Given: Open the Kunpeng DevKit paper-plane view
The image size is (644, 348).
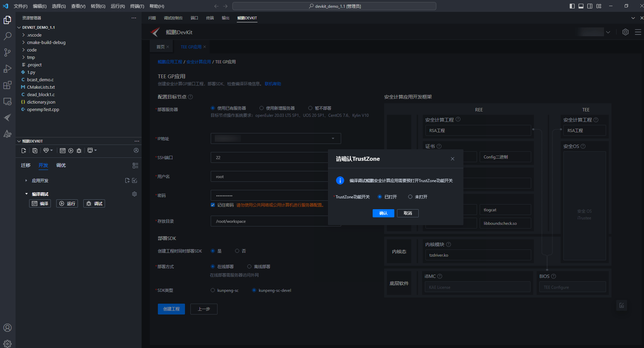Looking at the screenshot, I should pos(7,117).
